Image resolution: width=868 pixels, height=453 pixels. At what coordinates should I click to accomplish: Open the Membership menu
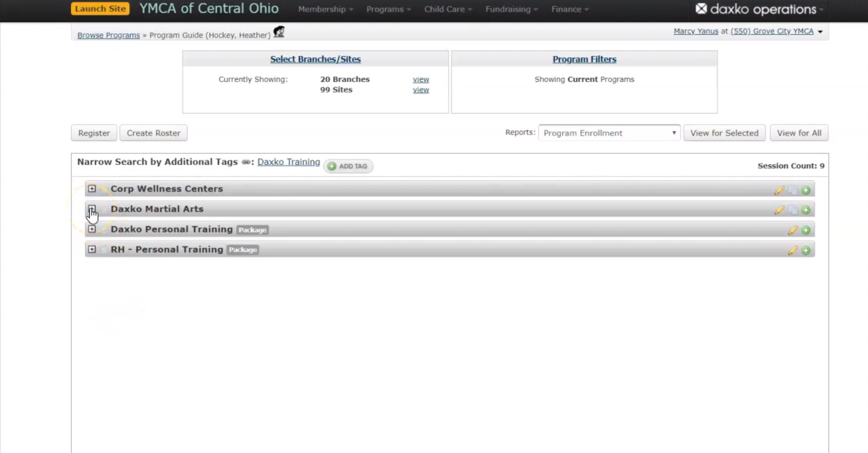tap(326, 9)
